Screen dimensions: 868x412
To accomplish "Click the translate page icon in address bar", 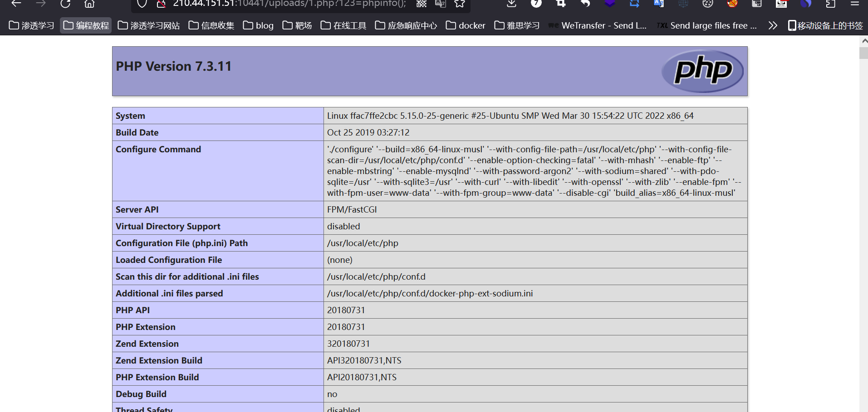I will click(x=441, y=4).
